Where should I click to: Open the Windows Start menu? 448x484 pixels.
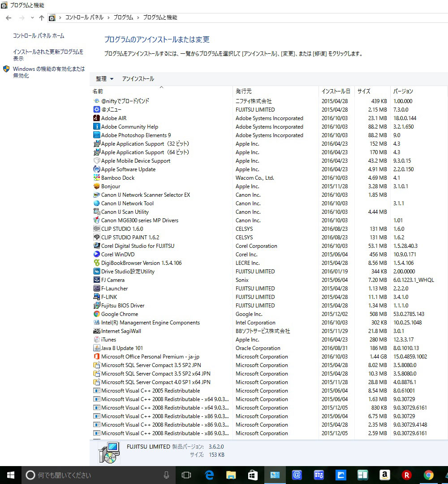pos(10,475)
